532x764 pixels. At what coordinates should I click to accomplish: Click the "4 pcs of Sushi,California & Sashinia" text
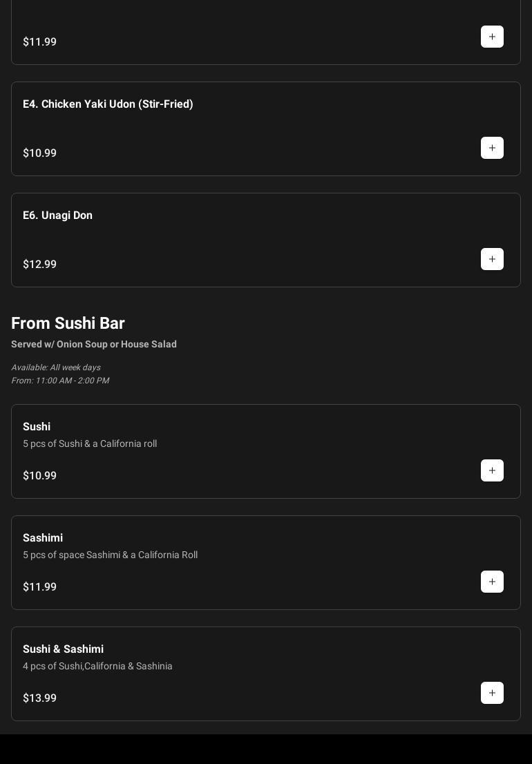pyautogui.click(x=97, y=667)
